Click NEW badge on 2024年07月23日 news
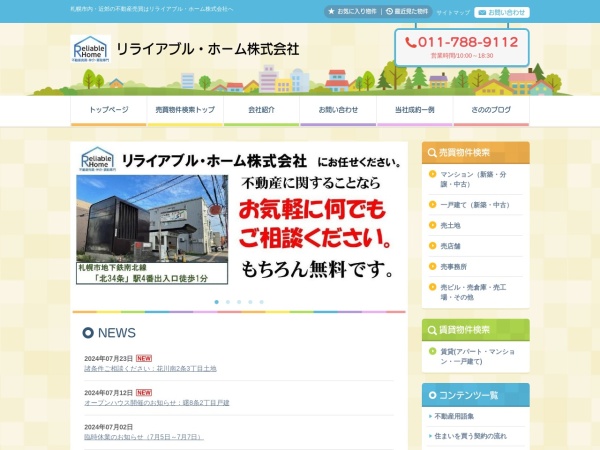Screen dimensions: 600x450 [144, 359]
